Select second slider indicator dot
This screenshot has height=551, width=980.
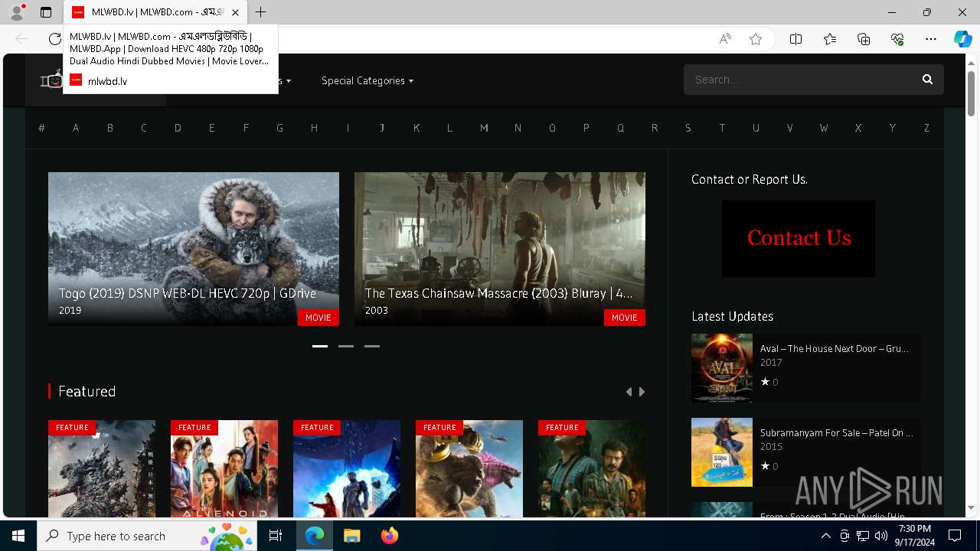(x=346, y=346)
